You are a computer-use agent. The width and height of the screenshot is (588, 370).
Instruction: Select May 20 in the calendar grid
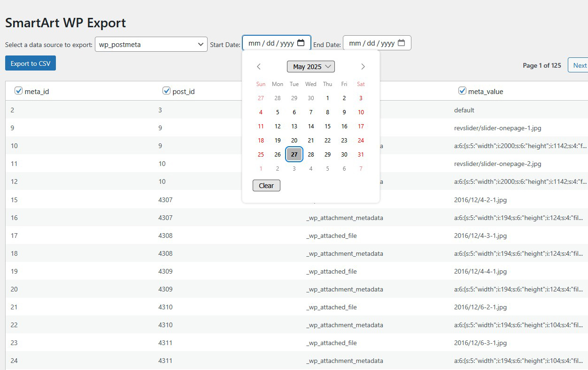click(x=294, y=140)
